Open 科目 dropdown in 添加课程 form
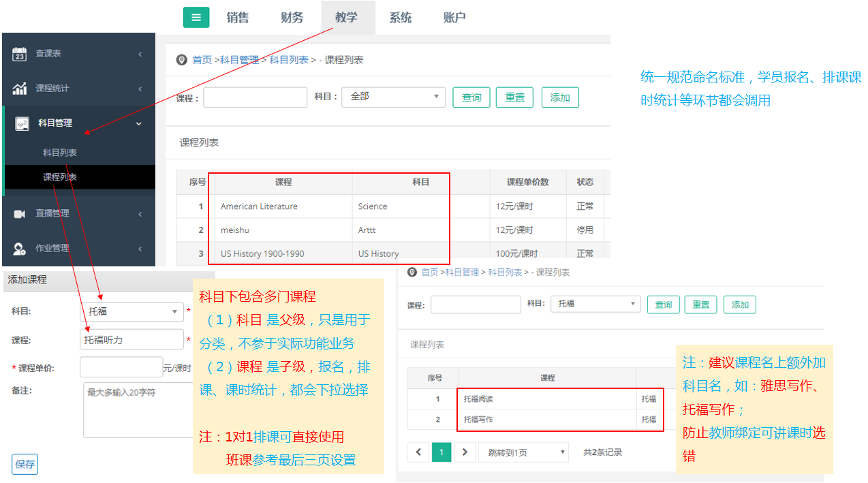 click(x=131, y=312)
